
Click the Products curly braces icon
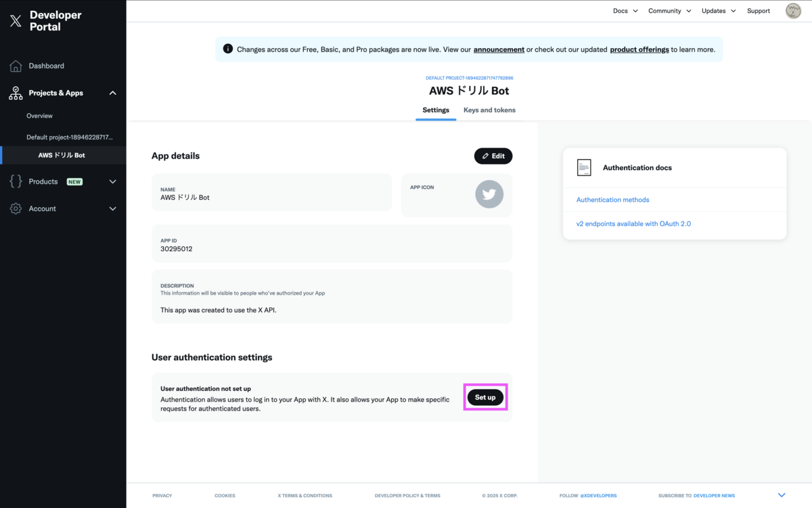point(16,182)
